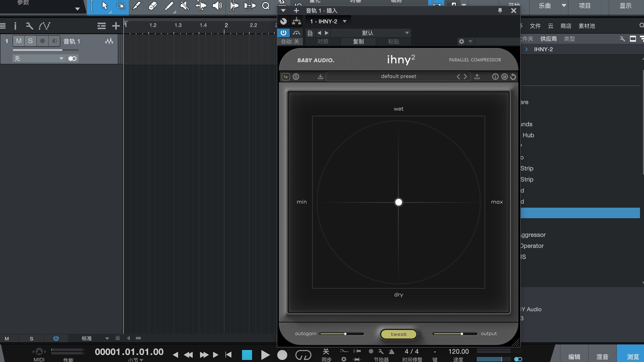Open the track input 无 dropdown
Screen dimensions: 644x362
39,59
